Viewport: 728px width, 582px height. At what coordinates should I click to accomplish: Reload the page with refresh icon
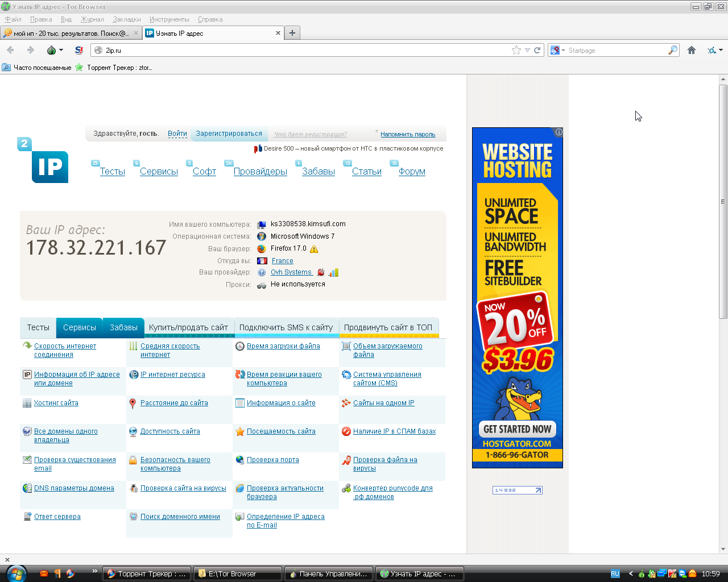coord(537,50)
